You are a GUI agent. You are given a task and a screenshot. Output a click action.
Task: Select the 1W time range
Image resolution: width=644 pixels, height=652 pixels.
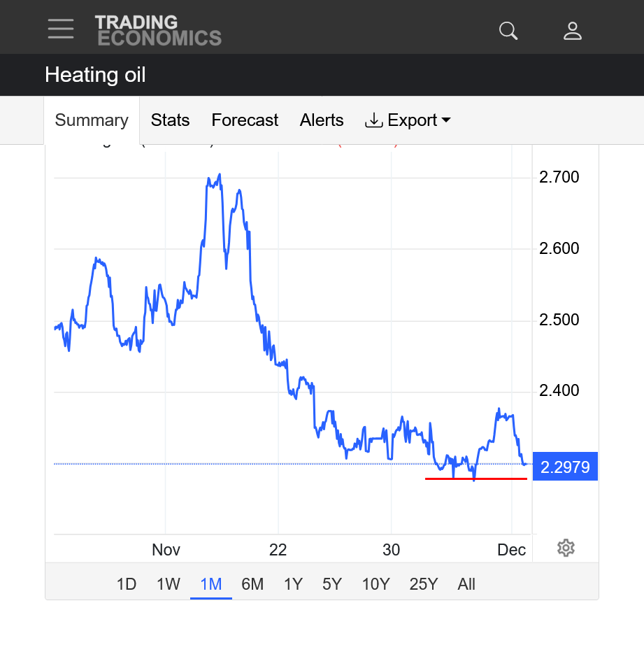[169, 584]
